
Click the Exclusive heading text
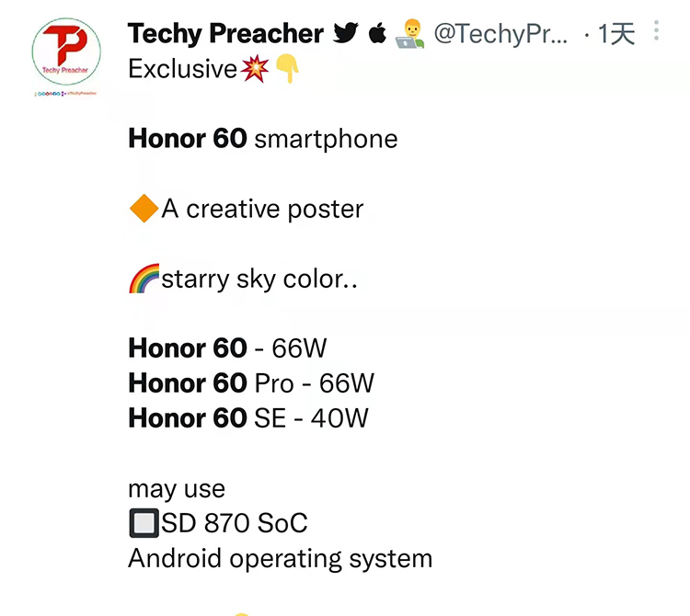(183, 69)
